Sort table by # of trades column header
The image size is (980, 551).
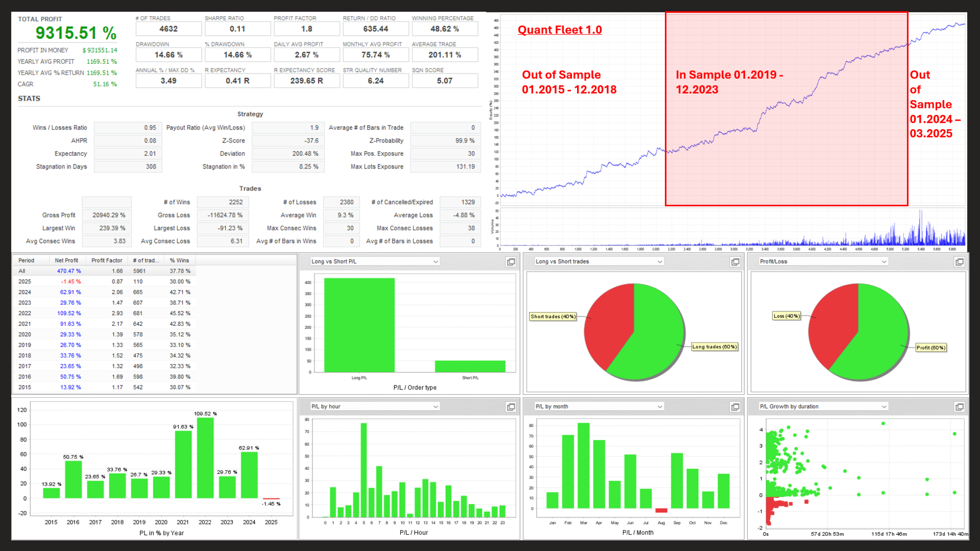coord(146,260)
